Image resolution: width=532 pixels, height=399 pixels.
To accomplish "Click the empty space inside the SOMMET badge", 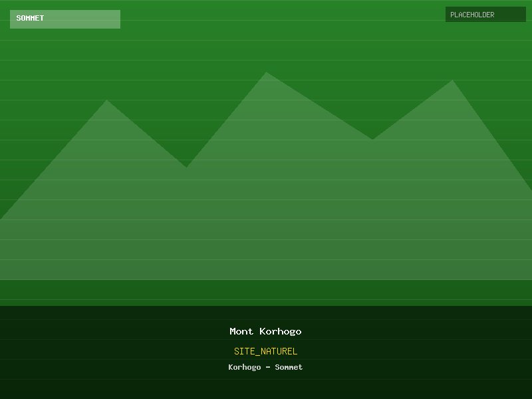I will [86, 19].
